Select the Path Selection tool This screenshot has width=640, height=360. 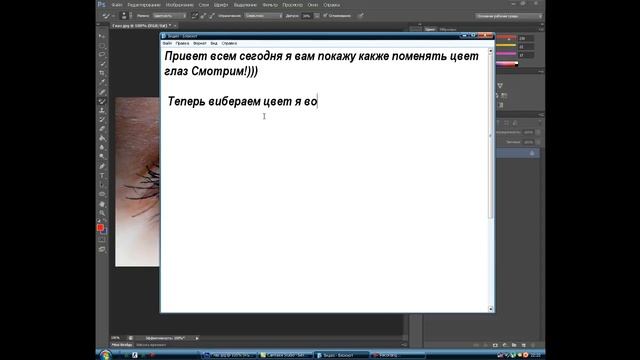[x=102, y=185]
